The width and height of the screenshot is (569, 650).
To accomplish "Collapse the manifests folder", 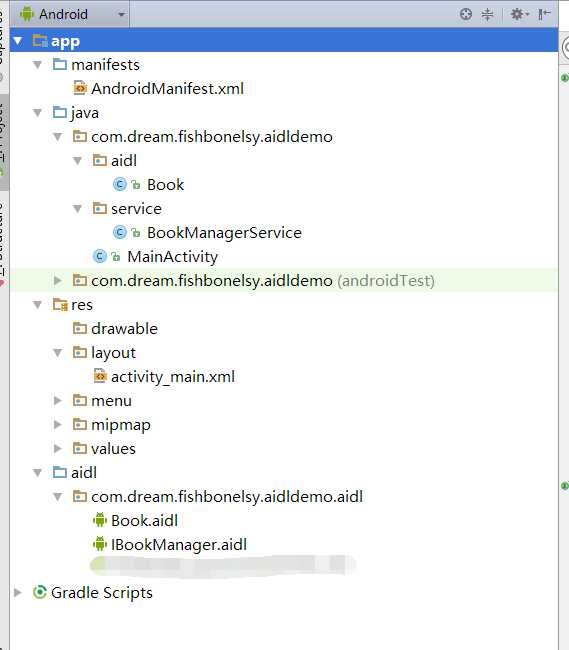I will coord(38,65).
